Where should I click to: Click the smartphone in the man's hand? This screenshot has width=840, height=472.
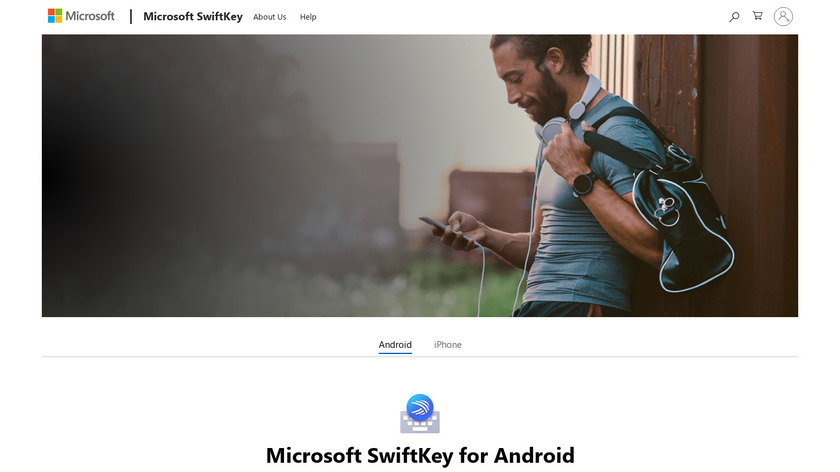(447, 230)
